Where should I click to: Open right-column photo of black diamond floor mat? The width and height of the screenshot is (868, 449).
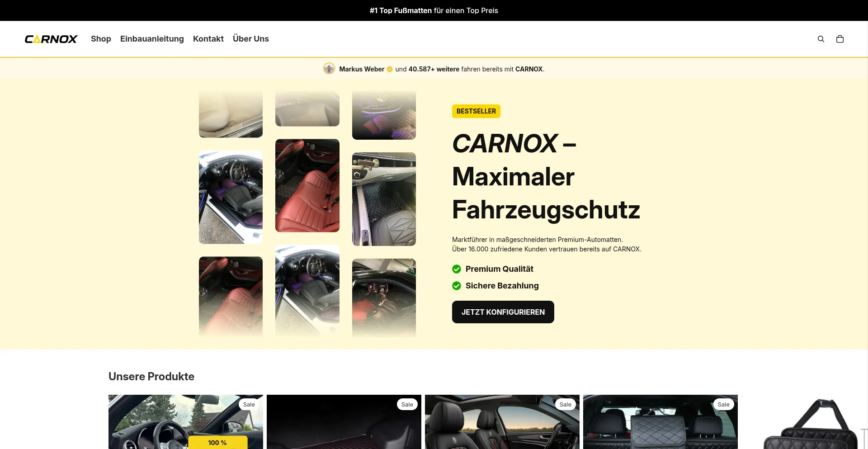coord(384,199)
